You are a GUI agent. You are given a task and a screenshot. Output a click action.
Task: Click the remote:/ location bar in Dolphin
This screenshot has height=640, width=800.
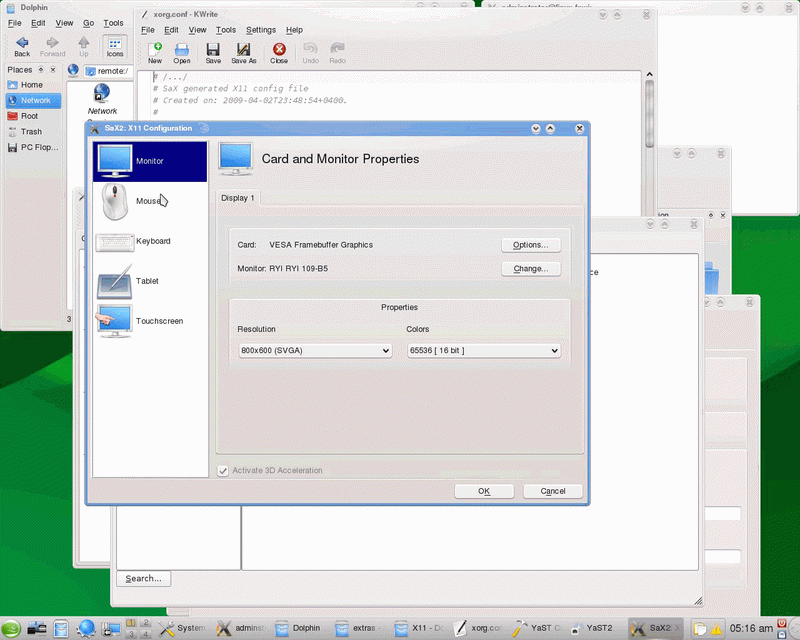(107, 71)
